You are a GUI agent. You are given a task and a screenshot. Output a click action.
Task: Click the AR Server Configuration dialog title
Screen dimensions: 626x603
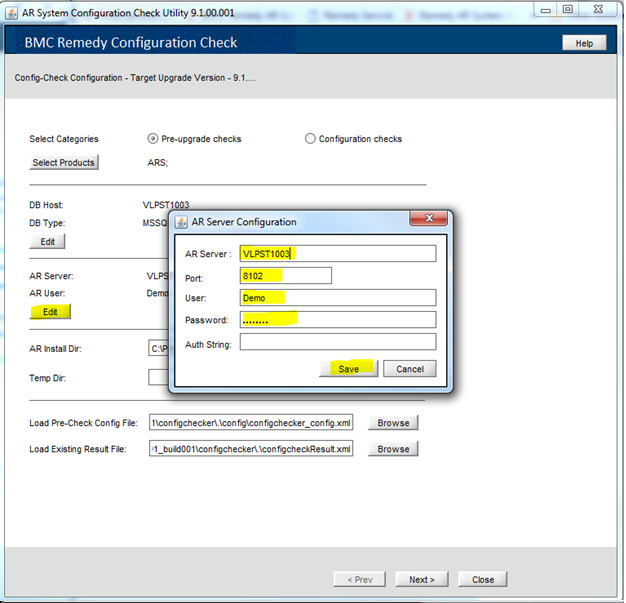click(x=244, y=222)
